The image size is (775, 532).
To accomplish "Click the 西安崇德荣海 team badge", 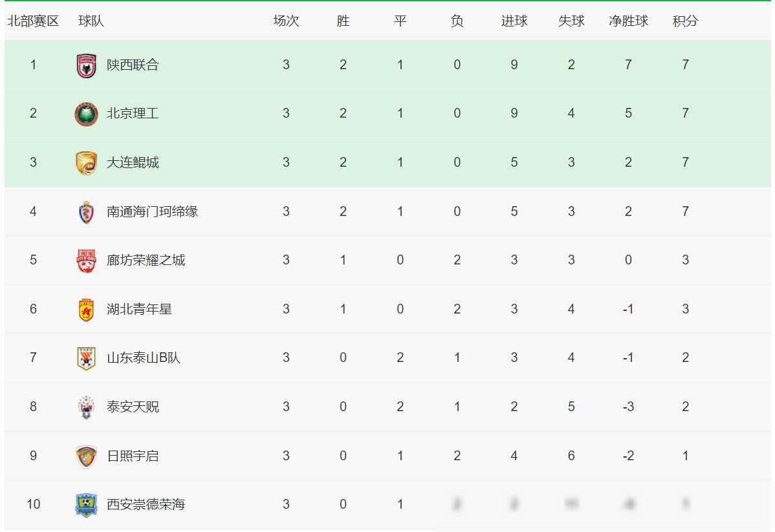I will 86,505.
